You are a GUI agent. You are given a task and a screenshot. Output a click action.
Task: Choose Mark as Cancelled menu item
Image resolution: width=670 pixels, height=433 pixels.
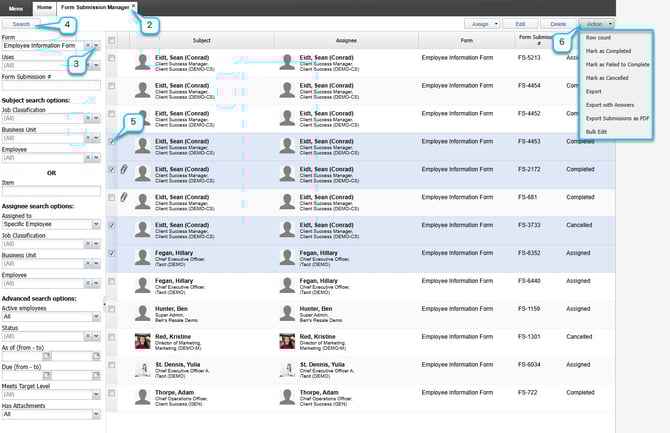607,78
